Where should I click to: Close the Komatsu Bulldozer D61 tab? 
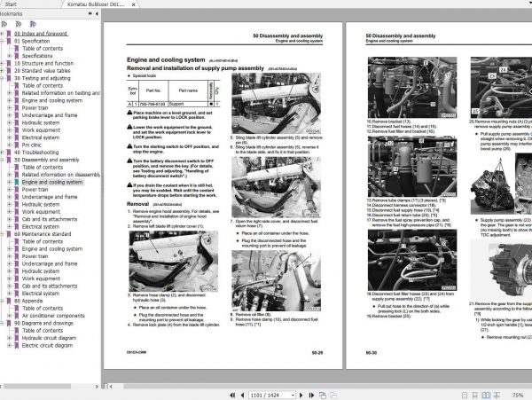tap(134, 4)
